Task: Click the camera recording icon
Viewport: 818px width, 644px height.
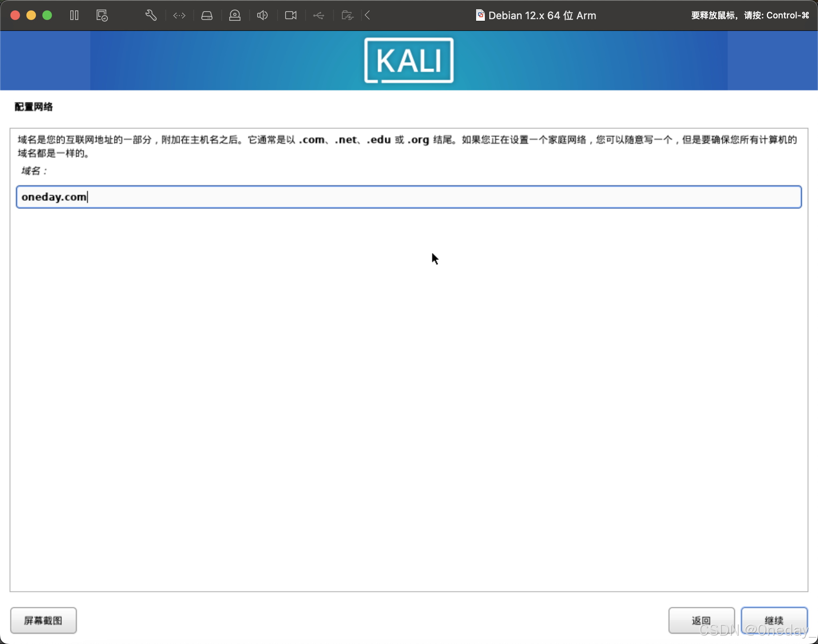Action: pyautogui.click(x=290, y=15)
